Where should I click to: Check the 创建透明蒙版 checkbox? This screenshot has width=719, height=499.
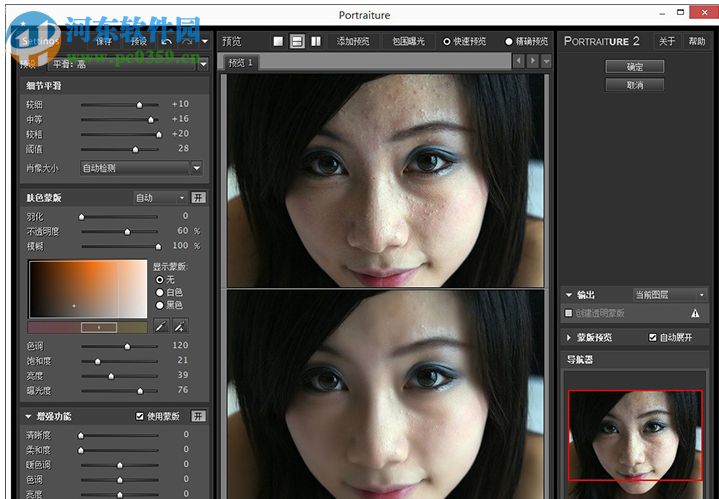[569, 313]
